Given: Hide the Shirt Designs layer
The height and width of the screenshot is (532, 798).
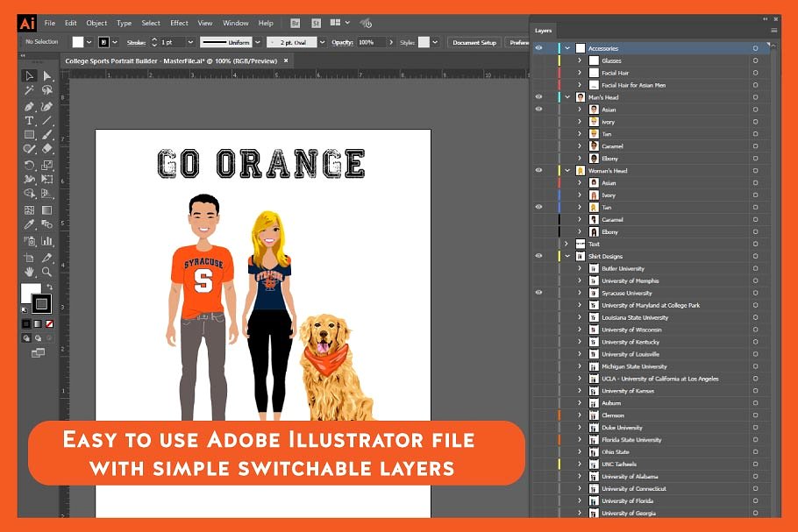Looking at the screenshot, I should (538, 256).
